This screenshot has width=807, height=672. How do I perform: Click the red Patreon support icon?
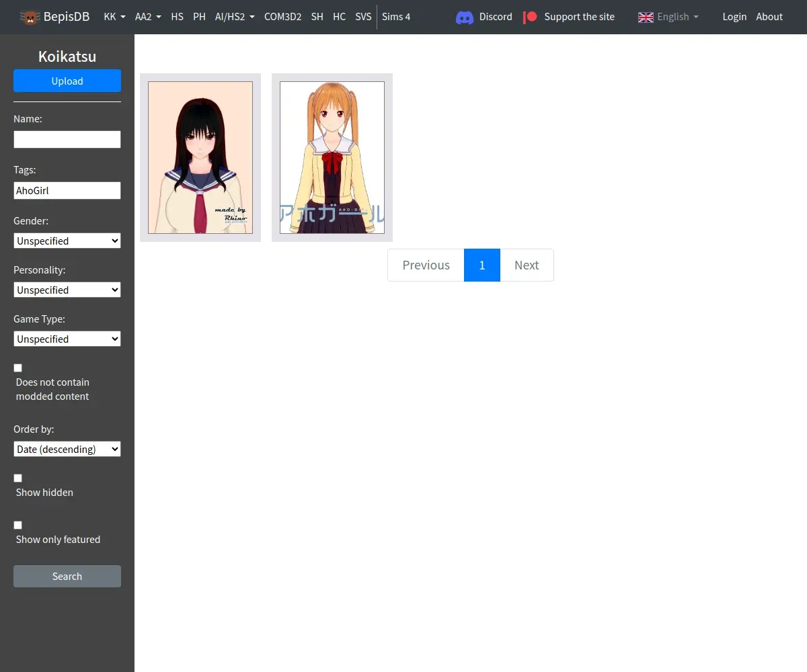[x=530, y=17]
